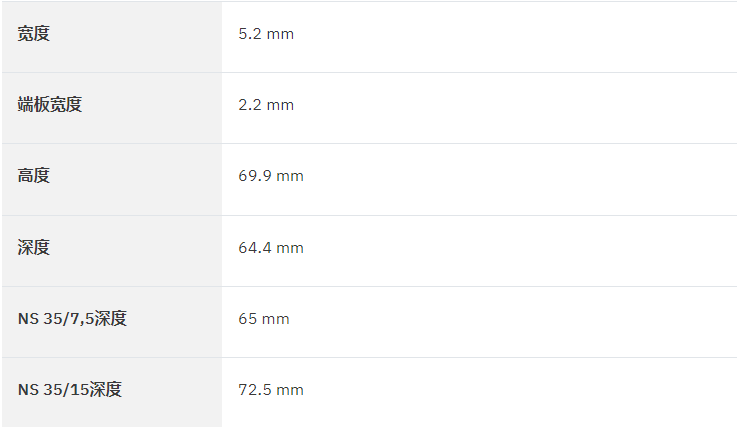
Task: Click the 宽度 row label
Action: coord(33,34)
